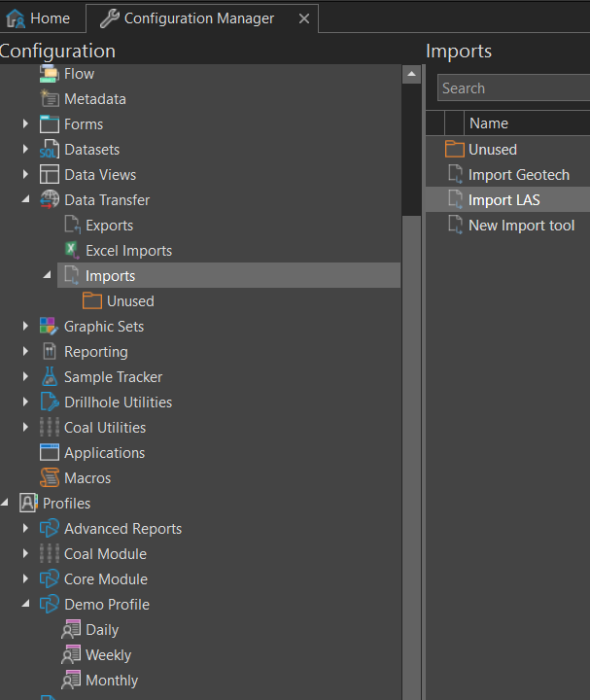Click the Macros scroll icon
Viewport: 590px width, 700px height.
point(49,478)
